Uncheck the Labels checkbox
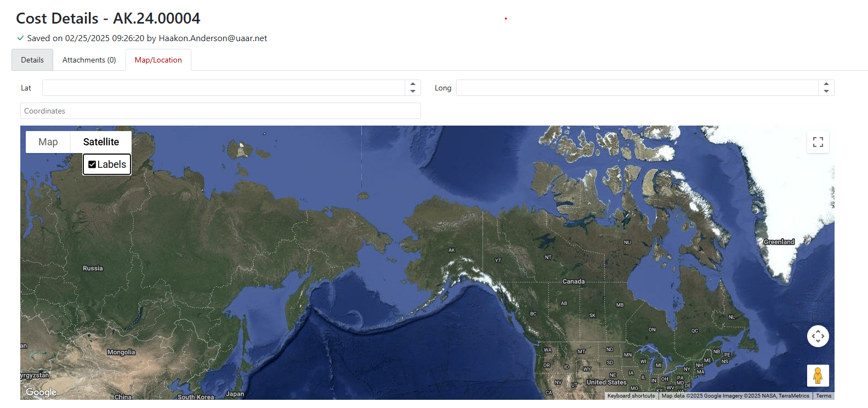The width and height of the screenshot is (868, 408). pyautogui.click(x=92, y=165)
